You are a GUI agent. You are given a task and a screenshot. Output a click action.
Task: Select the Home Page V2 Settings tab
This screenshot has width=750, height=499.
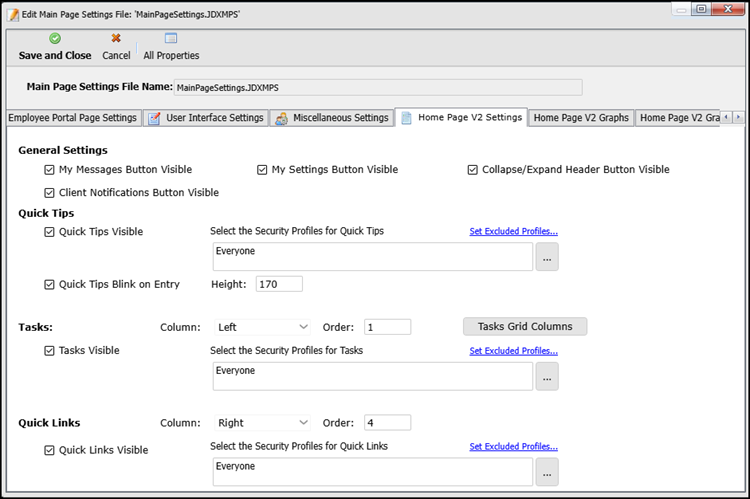coord(462,117)
